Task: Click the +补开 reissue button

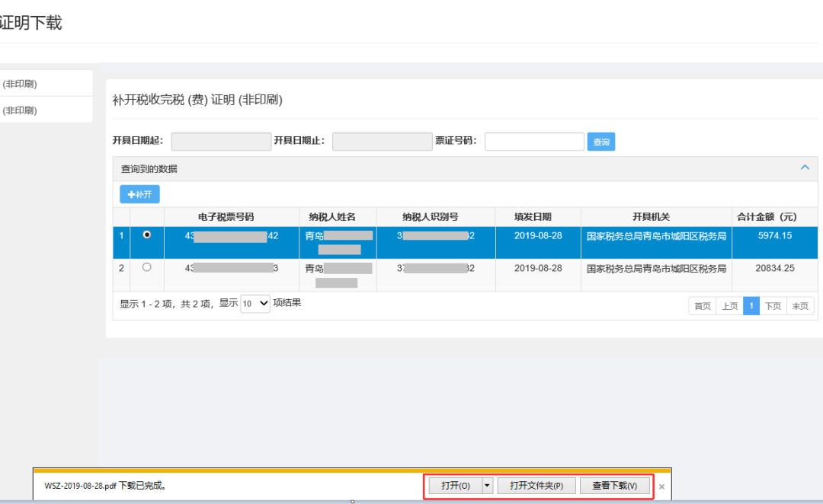Action: 139,194
